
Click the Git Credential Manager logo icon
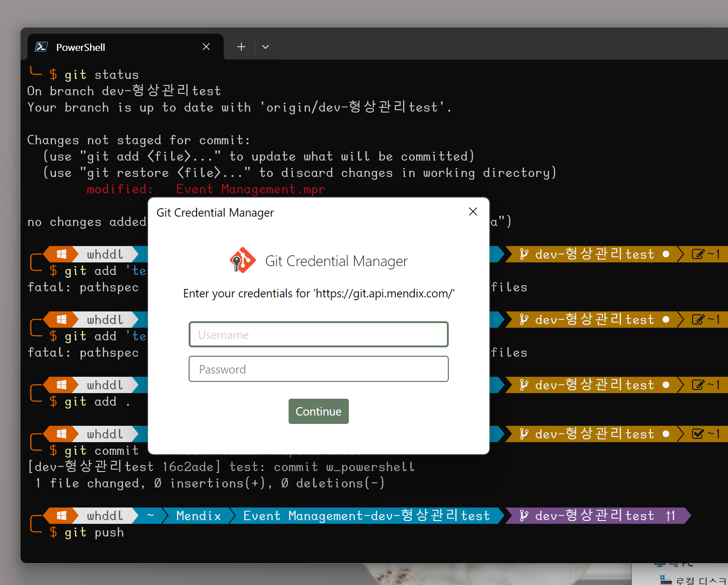coord(242,261)
